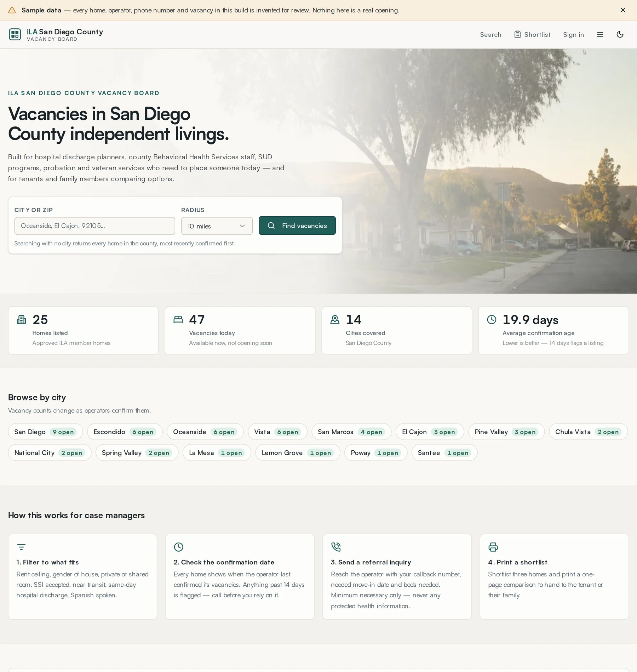Click the Browse by city heading

tap(37, 397)
